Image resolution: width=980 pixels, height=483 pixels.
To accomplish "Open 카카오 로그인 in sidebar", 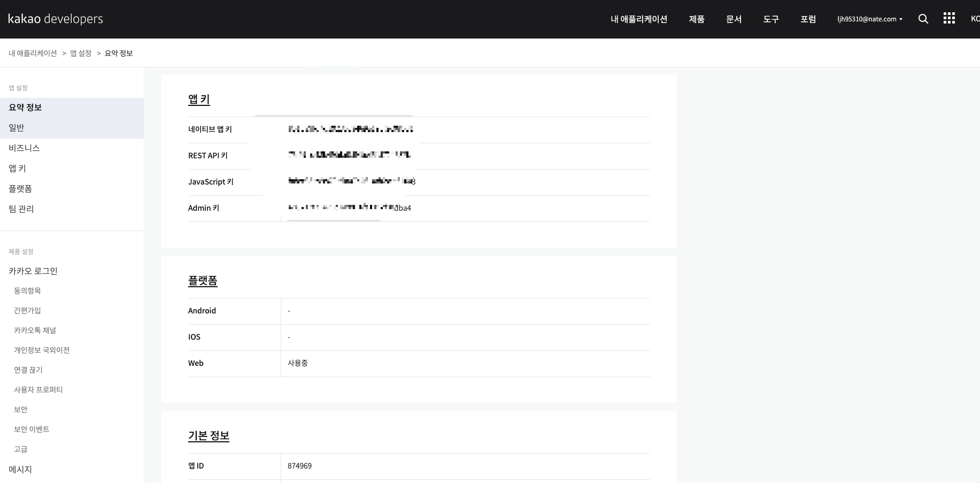I will pos(33,271).
